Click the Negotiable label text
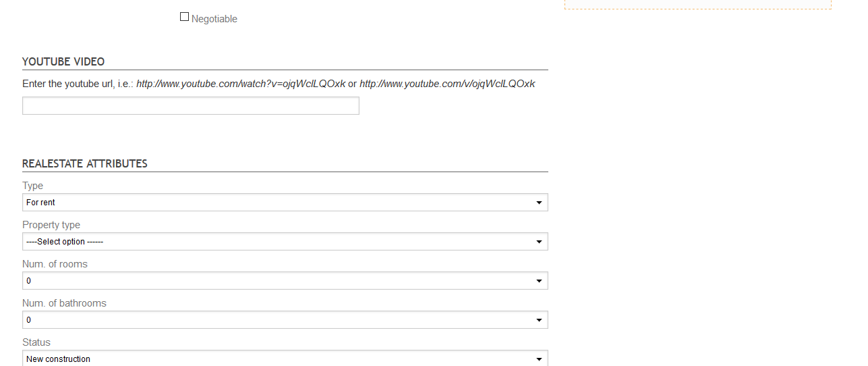The image size is (868, 366). point(214,19)
